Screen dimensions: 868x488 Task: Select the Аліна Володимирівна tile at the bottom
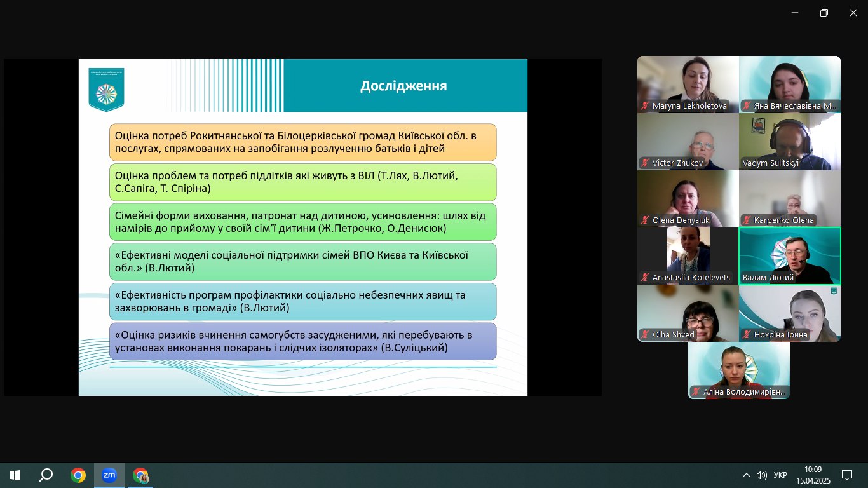[x=739, y=370]
